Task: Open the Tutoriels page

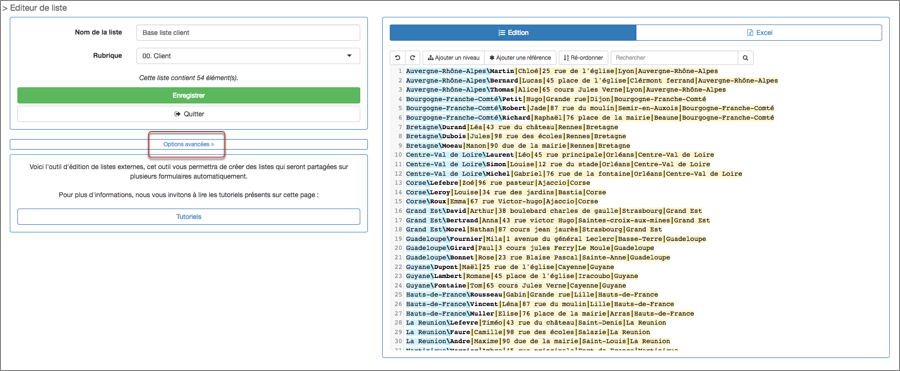Action: (x=188, y=217)
